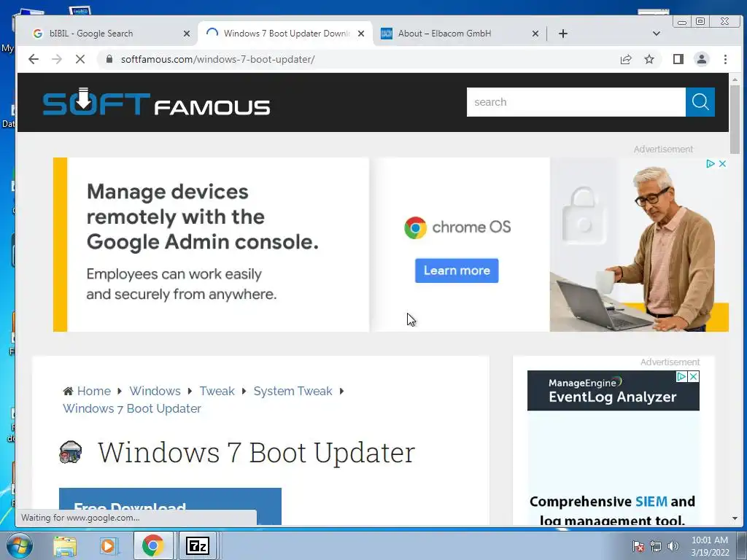Open the AdChoices icon on ManageEngine ad

[x=682, y=377]
